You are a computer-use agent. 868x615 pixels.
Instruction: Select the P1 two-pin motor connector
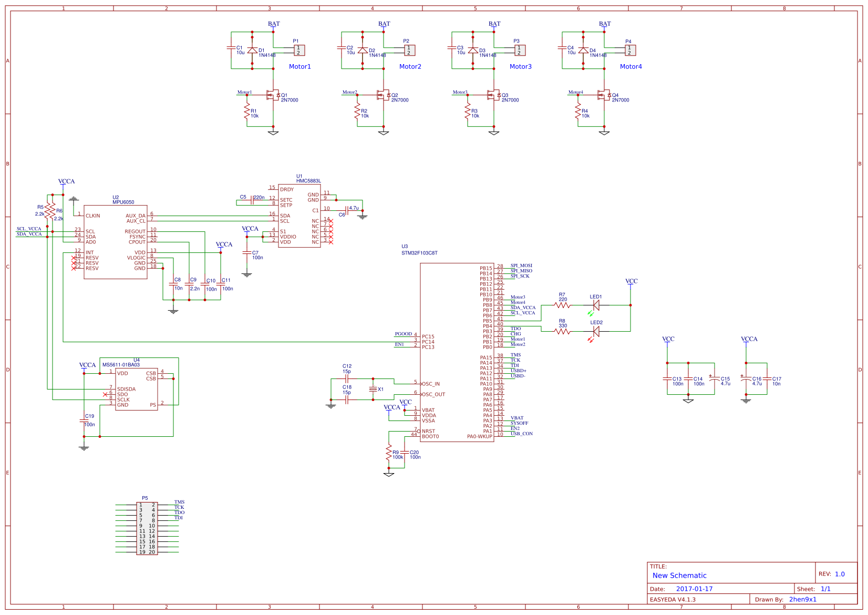point(299,50)
